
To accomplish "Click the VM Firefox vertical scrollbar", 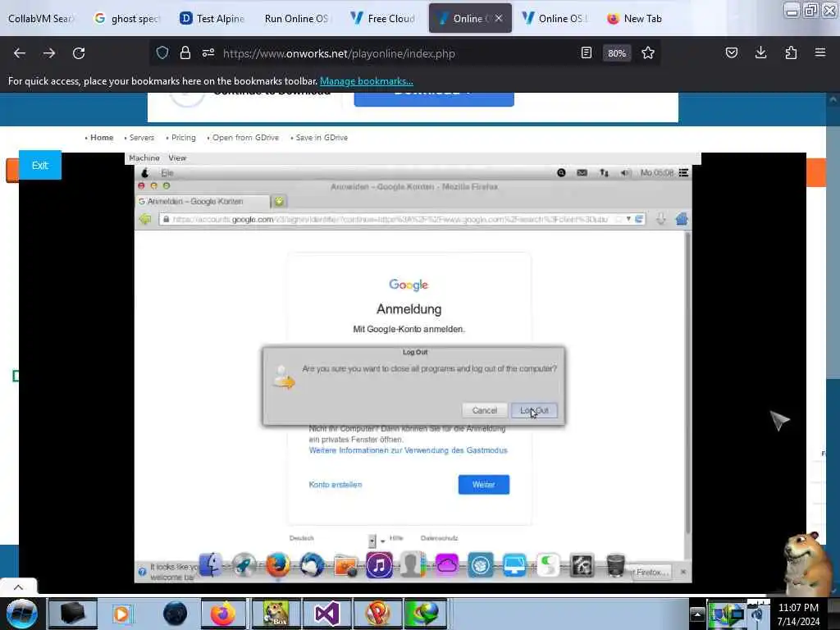I will click(688, 382).
